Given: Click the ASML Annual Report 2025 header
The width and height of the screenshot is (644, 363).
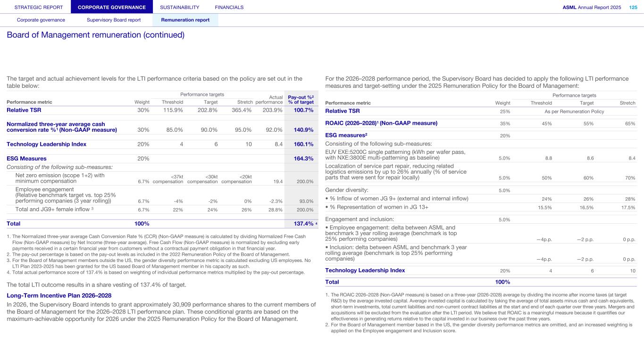Looking at the screenshot, I should (592, 7).
